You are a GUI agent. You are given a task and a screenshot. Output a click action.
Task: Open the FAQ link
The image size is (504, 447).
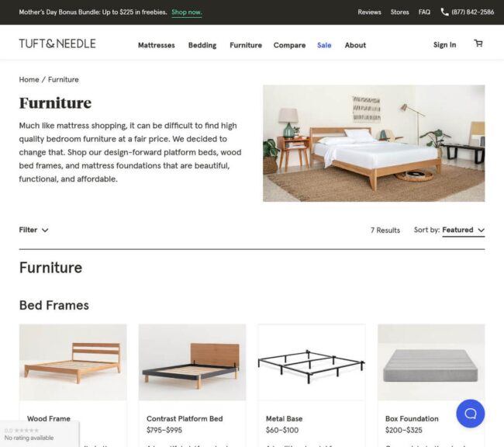(424, 12)
